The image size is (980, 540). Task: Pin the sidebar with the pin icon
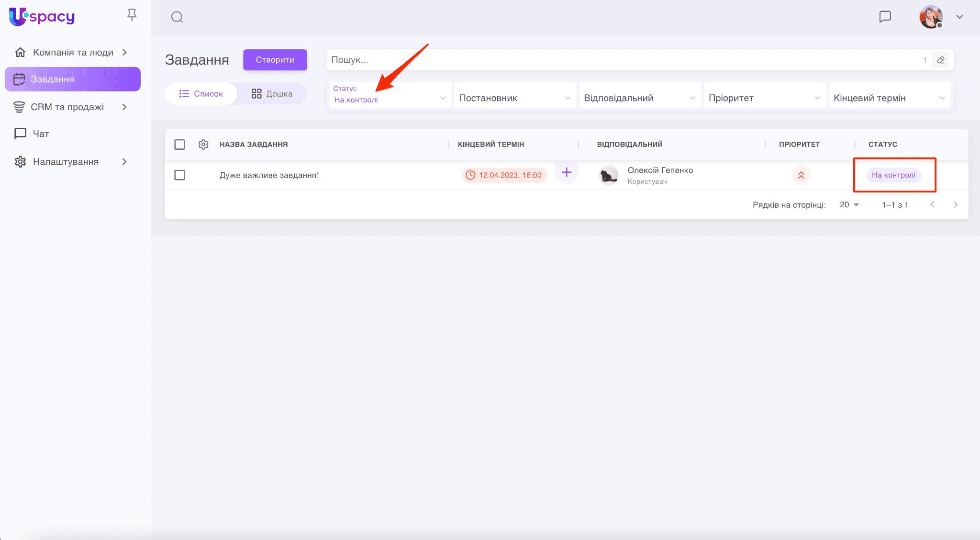(132, 16)
